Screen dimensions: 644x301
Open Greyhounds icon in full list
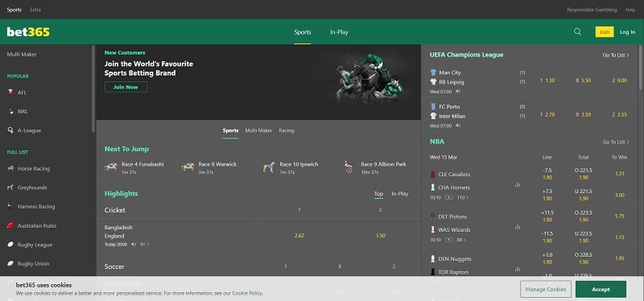point(10,188)
